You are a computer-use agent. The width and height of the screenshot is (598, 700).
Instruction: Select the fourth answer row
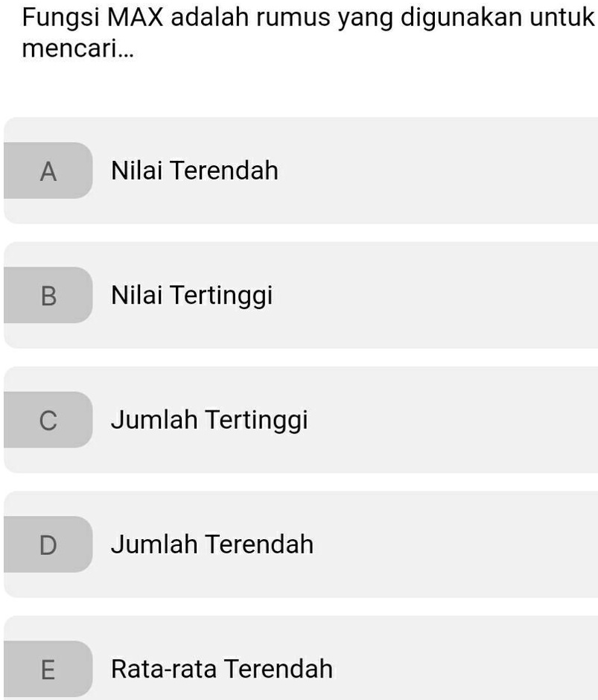point(298,544)
